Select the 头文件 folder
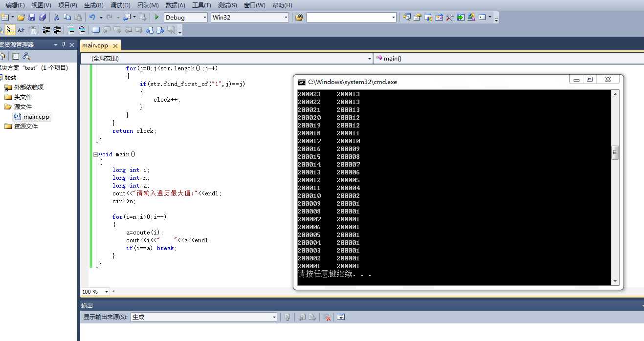 coord(22,97)
